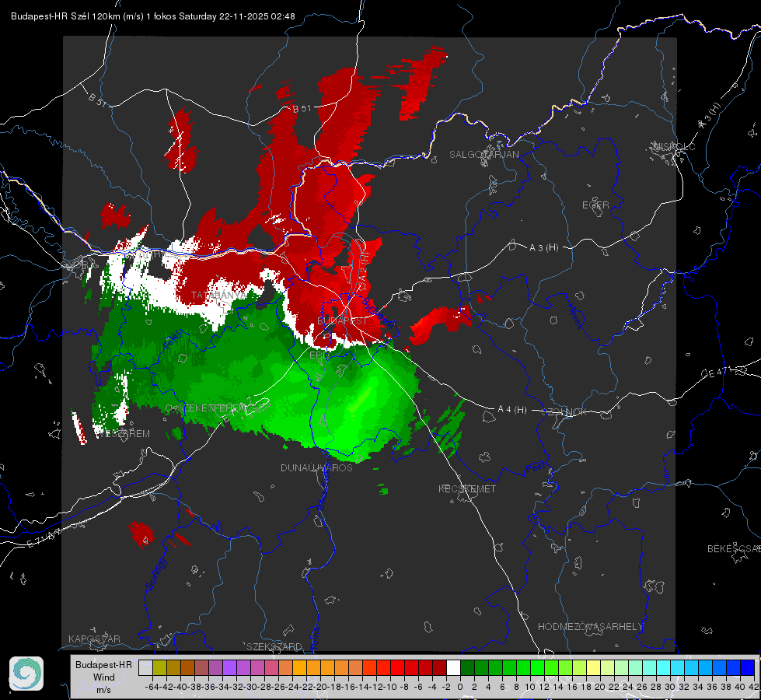Screen dimensions: 761x700
Task: Click the blue 'Pest' county label
Action: 535,468
